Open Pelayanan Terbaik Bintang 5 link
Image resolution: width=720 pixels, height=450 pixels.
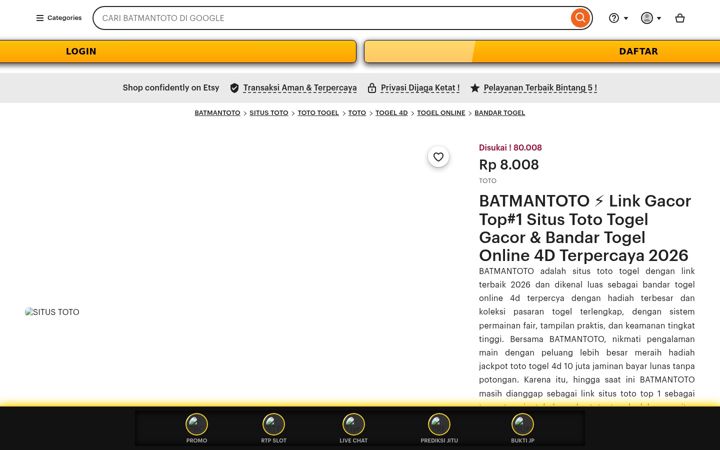tap(540, 88)
